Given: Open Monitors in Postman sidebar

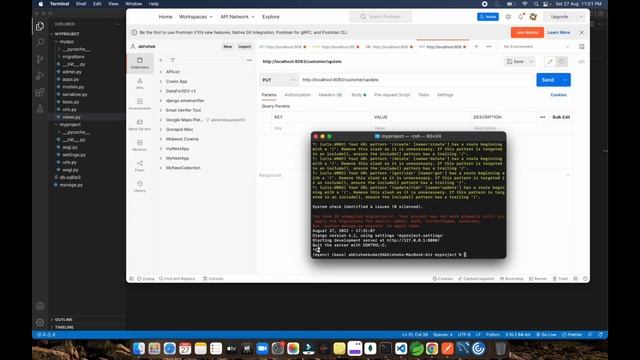Looking at the screenshot, I should (140, 145).
